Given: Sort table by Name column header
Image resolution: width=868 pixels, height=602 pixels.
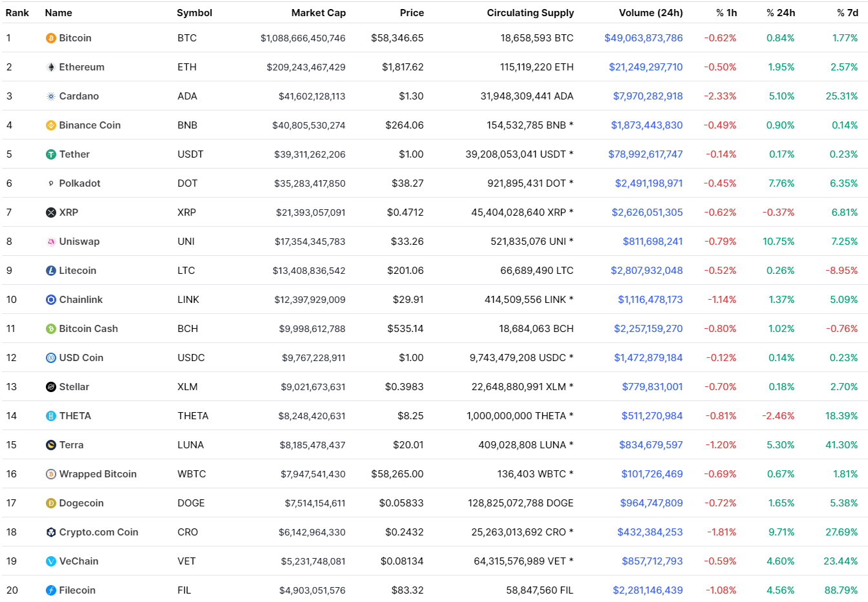Looking at the screenshot, I should pyautogui.click(x=59, y=13).
